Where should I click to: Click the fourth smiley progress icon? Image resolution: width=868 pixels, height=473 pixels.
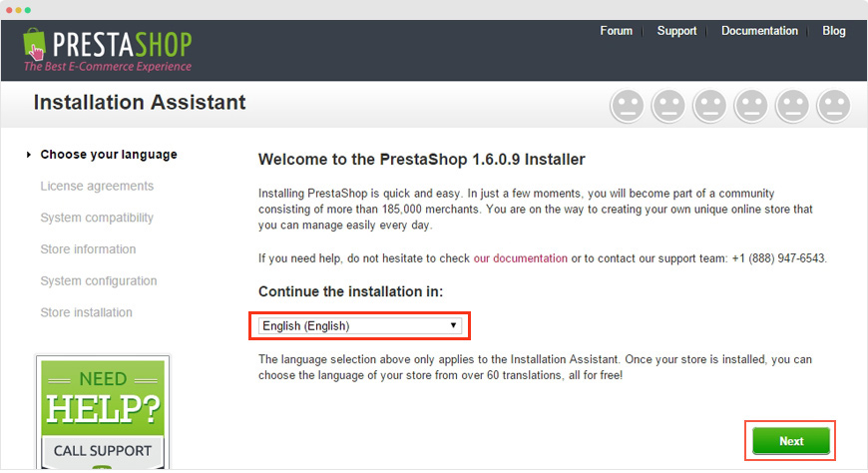[750, 105]
